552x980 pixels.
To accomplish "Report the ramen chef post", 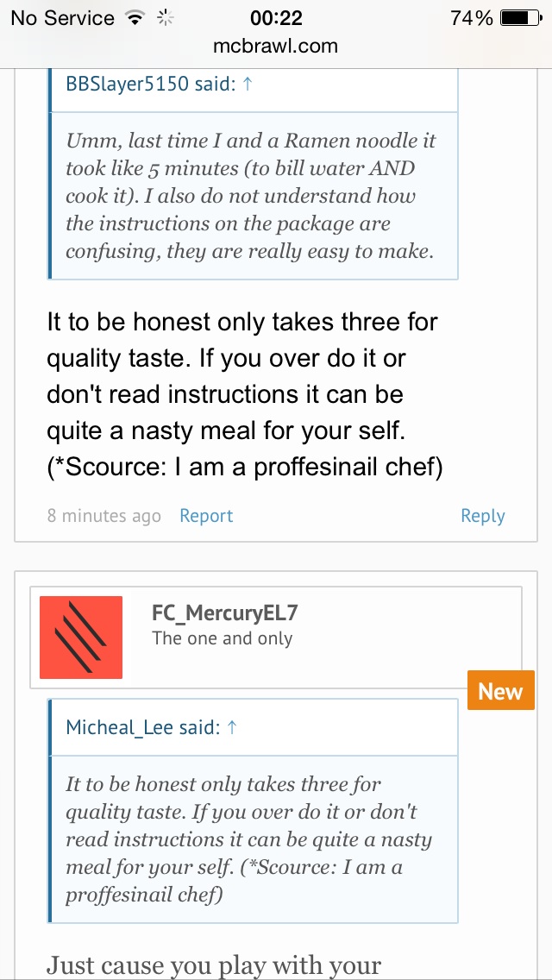I will click(x=206, y=516).
